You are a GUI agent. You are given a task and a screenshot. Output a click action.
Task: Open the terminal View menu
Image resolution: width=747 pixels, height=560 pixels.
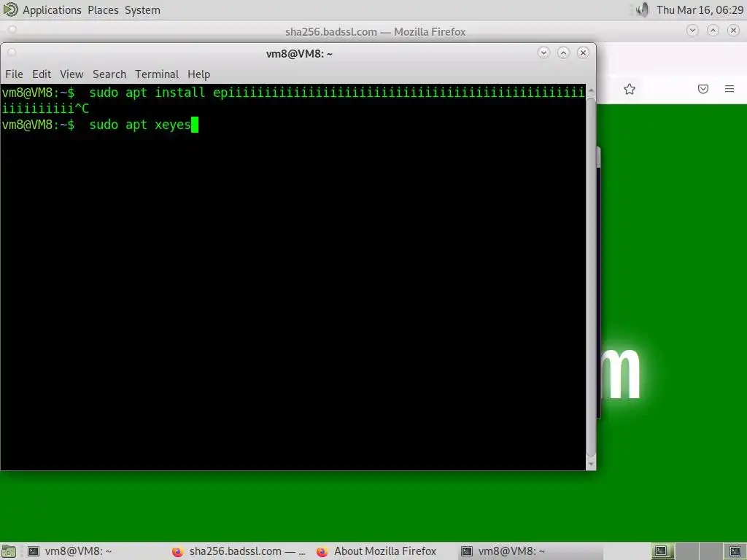click(x=71, y=74)
